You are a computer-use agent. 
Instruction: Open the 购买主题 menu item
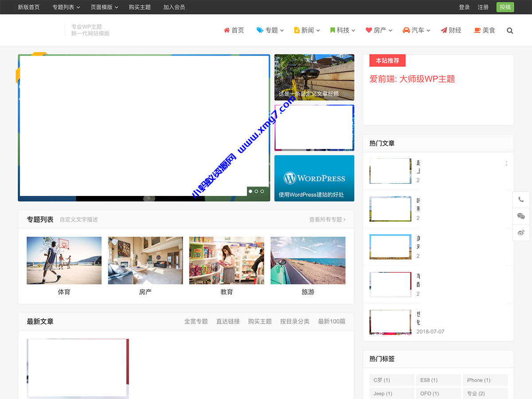pos(140,7)
